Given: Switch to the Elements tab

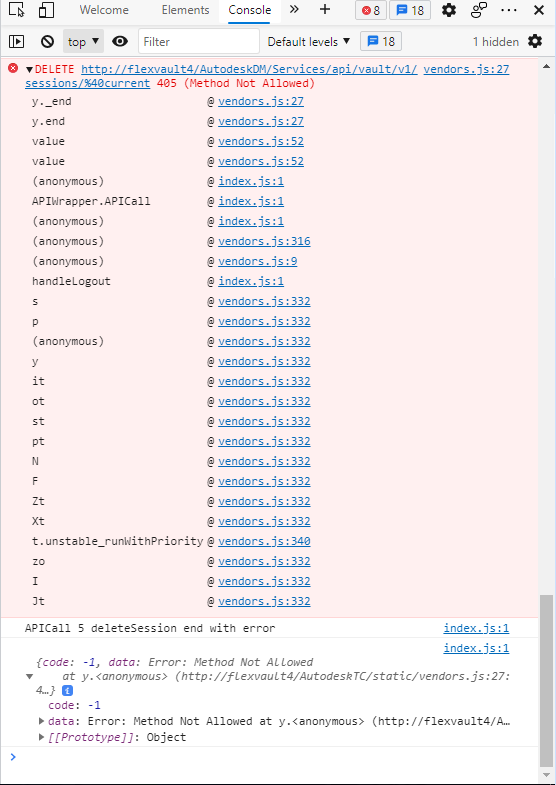Looking at the screenshot, I should pyautogui.click(x=185, y=10).
